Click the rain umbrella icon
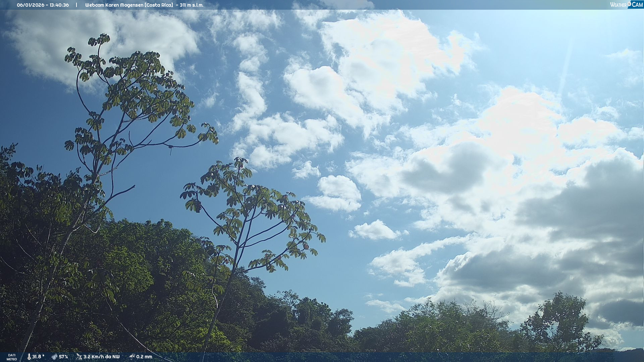The width and height of the screenshot is (644, 362). pyautogui.click(x=132, y=357)
